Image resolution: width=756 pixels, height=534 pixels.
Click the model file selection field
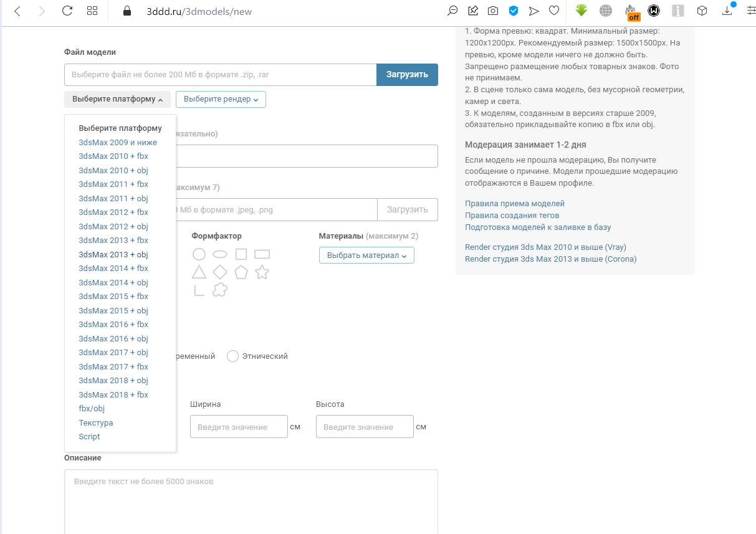pyautogui.click(x=221, y=75)
